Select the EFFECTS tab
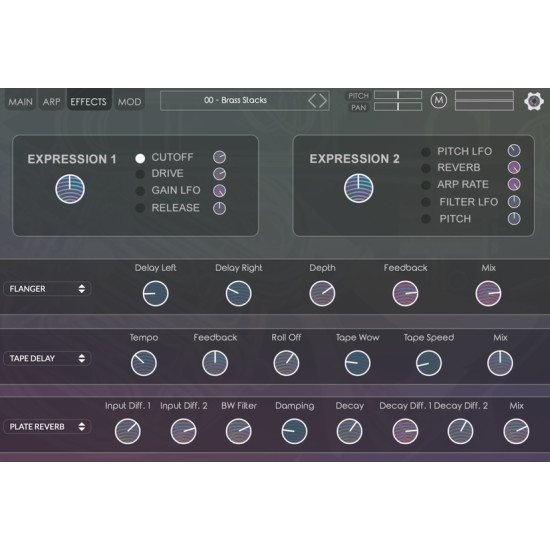This screenshot has width=550, height=550. pyautogui.click(x=88, y=101)
